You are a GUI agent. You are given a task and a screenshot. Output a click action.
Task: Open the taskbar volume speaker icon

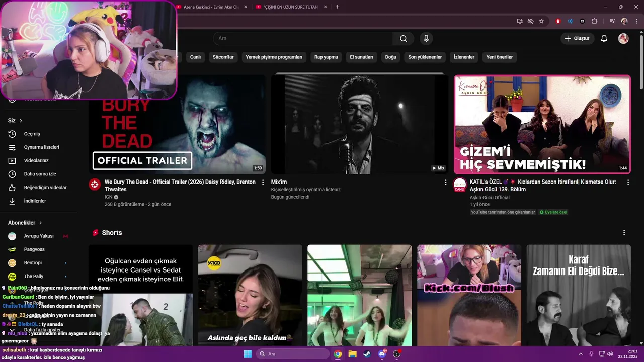coord(610,354)
